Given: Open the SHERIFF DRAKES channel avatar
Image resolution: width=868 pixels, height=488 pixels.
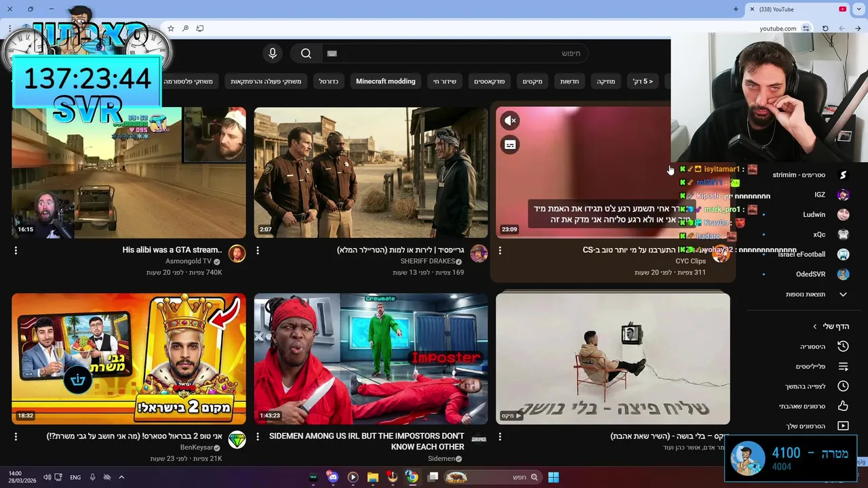Looking at the screenshot, I should pos(479,253).
